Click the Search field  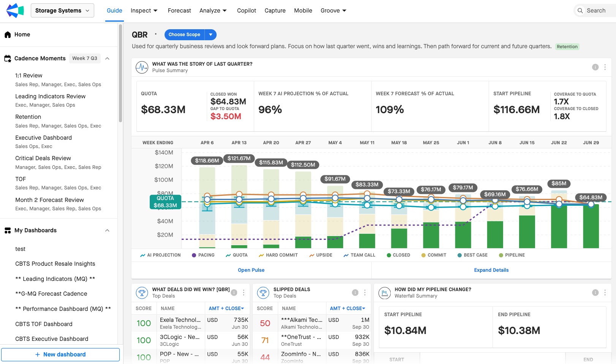pos(595,11)
